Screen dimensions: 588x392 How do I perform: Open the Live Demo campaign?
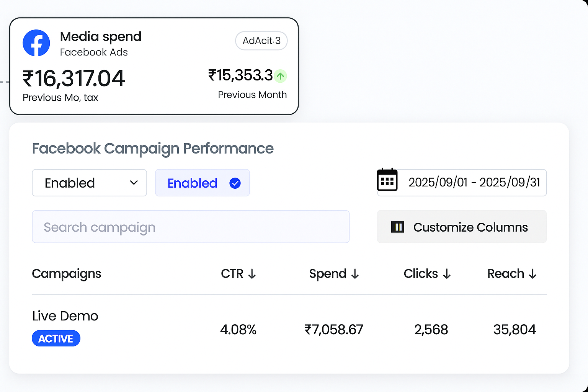tap(65, 316)
